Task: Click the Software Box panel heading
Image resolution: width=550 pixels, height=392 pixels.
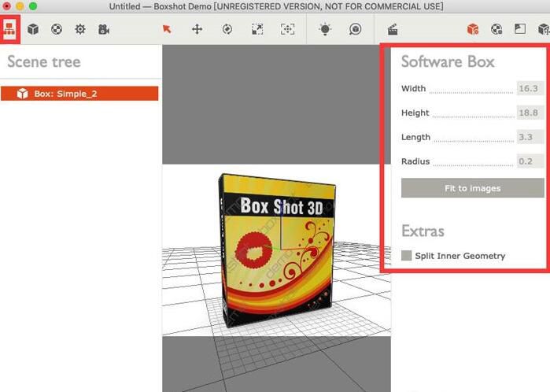Action: click(x=448, y=62)
